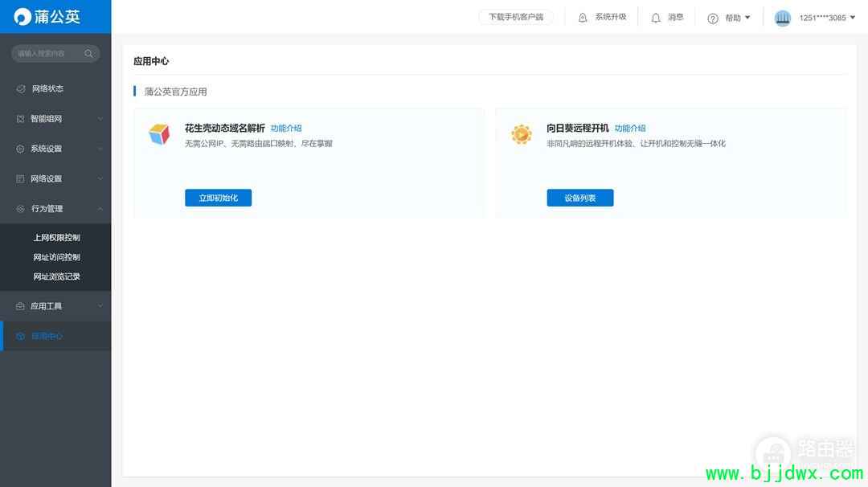This screenshot has width=868, height=487.
Task: Click the 花生壳动态域名解析 title
Action: point(225,128)
